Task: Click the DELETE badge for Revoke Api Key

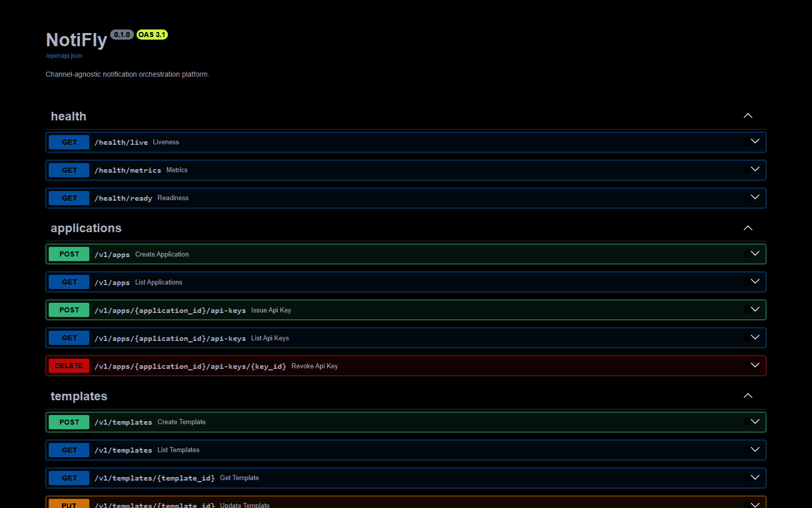Action: pyautogui.click(x=69, y=366)
